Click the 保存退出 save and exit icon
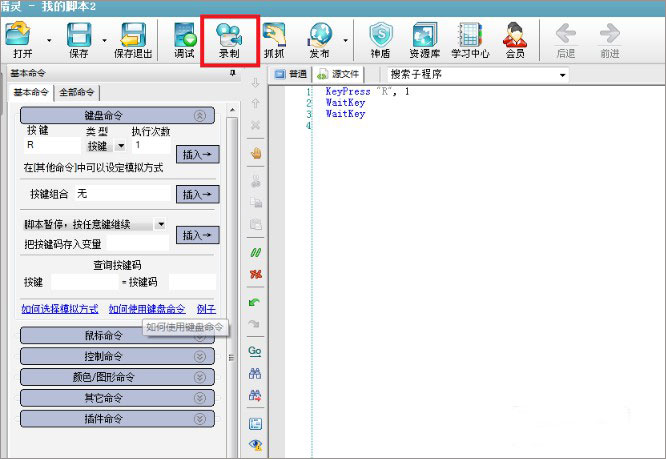The height and width of the screenshot is (459, 666). 133,41
